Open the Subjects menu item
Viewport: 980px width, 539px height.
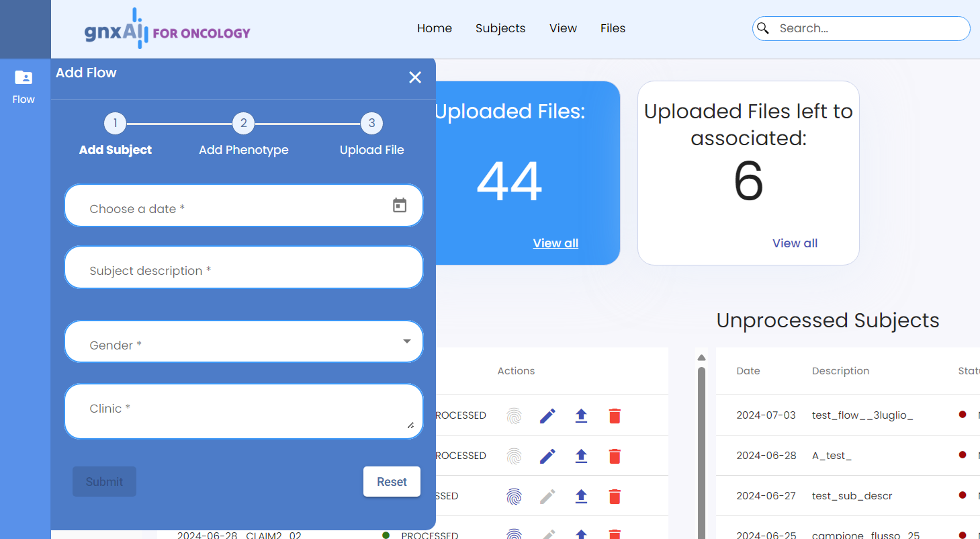pyautogui.click(x=500, y=28)
